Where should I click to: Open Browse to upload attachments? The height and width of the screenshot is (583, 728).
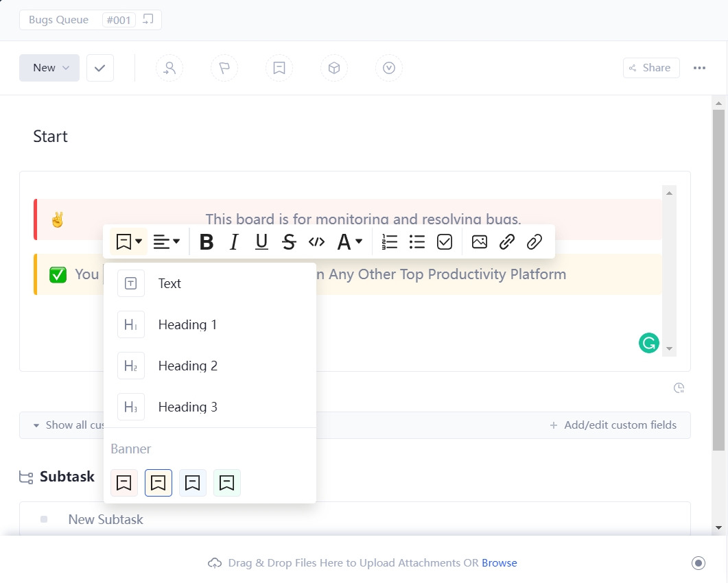click(x=499, y=562)
